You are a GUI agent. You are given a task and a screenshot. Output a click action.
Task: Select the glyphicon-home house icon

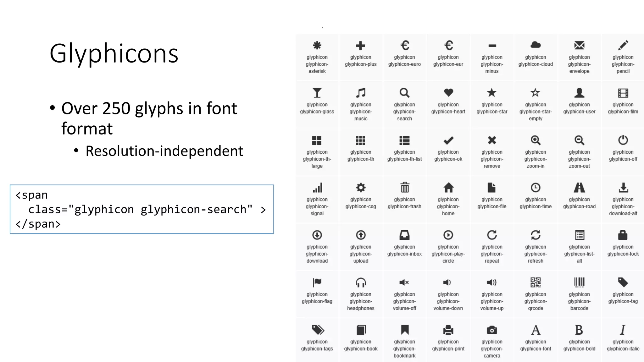tap(448, 188)
